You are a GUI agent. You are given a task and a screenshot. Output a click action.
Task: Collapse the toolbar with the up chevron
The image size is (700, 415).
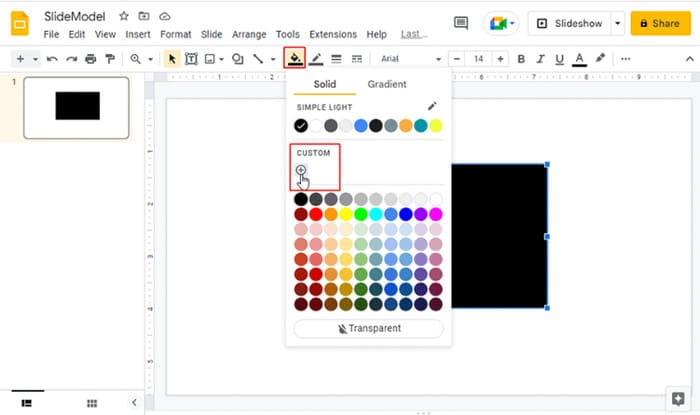690,59
